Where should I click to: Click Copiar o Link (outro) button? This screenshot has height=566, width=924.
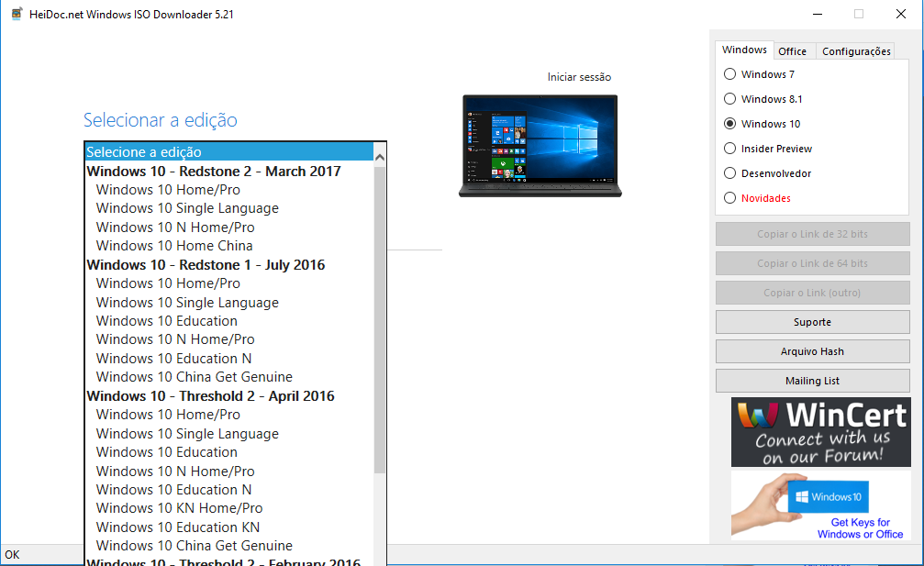pyautogui.click(x=813, y=293)
